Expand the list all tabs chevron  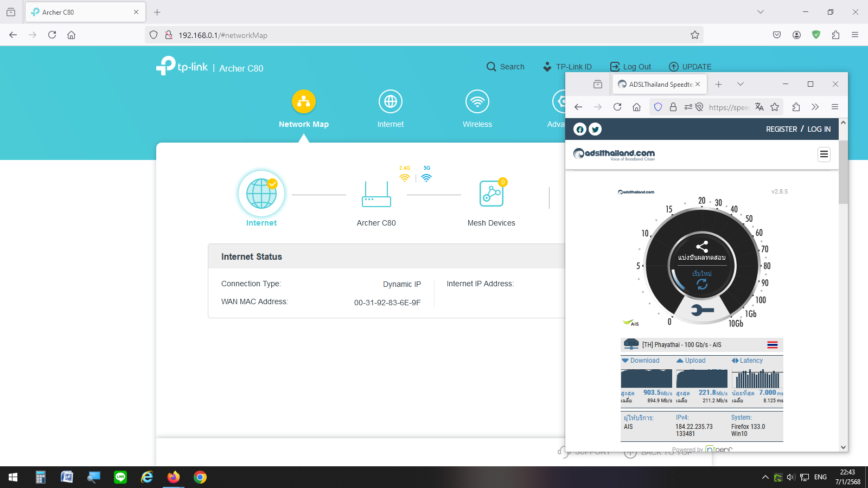coord(740,84)
